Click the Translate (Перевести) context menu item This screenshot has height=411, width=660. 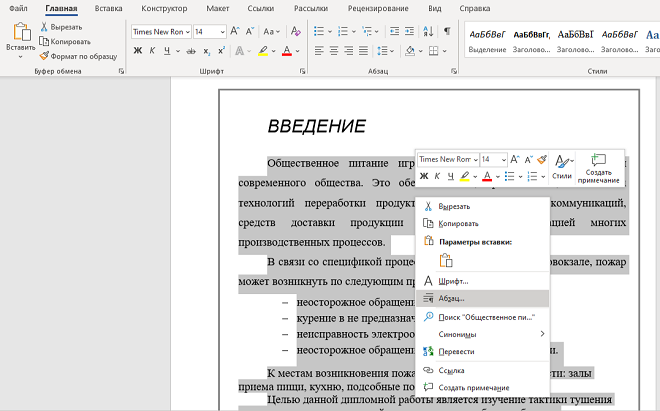click(455, 351)
